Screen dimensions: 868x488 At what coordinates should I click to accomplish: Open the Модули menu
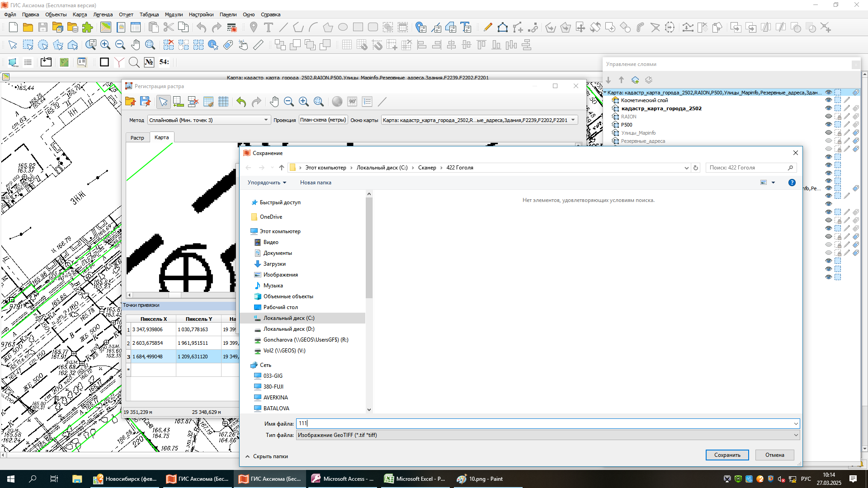(174, 14)
